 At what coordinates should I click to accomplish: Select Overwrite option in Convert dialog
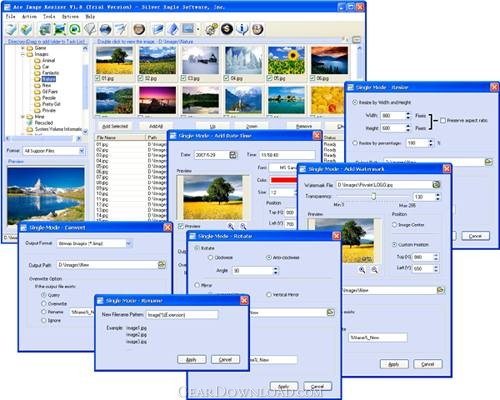tap(44, 304)
